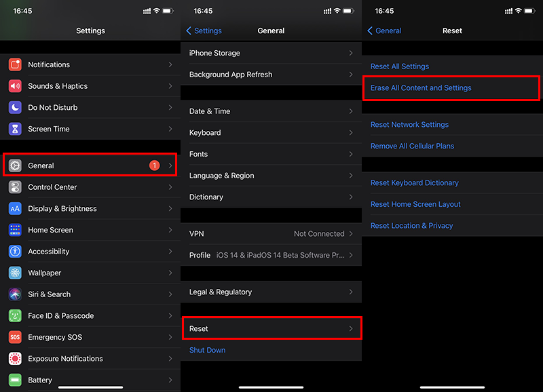Open the Reset row chevron in General

pos(351,328)
